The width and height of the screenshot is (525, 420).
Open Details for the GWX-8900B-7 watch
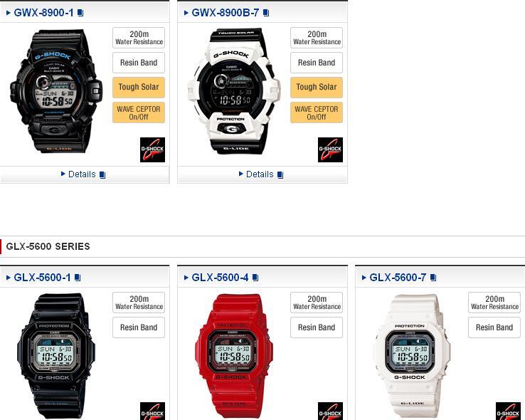coord(260,174)
